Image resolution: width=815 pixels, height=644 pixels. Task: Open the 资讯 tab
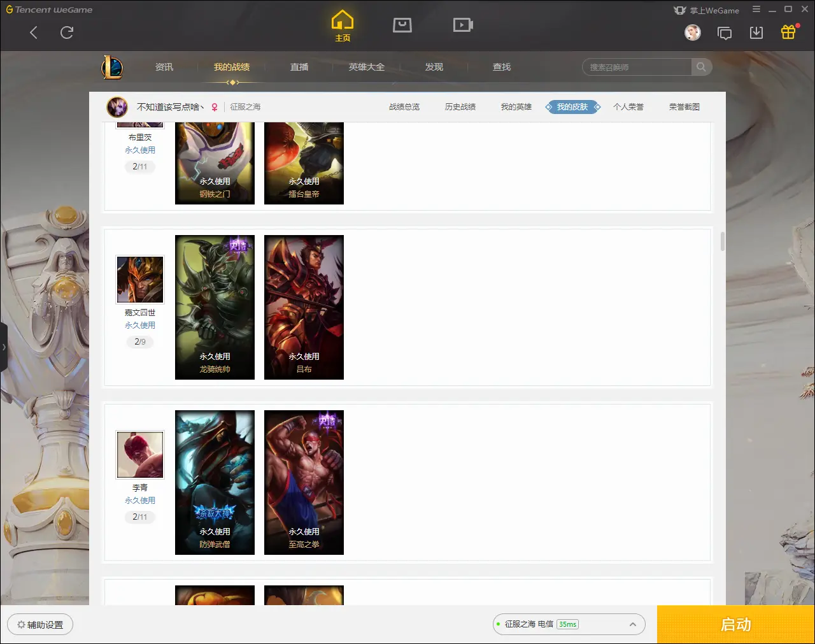pyautogui.click(x=164, y=67)
